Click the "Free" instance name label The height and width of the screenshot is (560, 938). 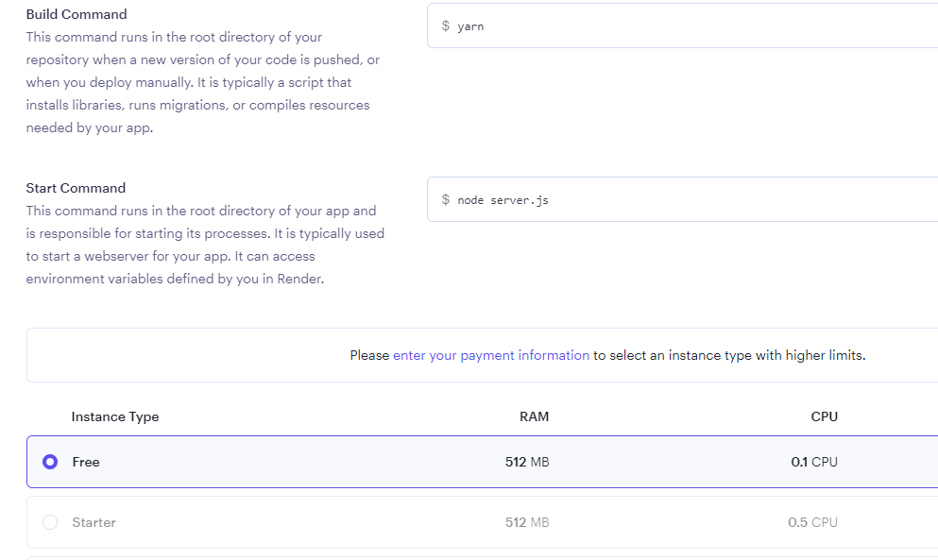pos(86,462)
